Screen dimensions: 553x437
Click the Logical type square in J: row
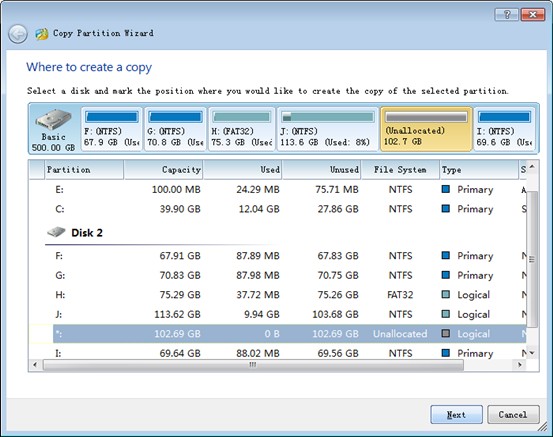click(446, 314)
